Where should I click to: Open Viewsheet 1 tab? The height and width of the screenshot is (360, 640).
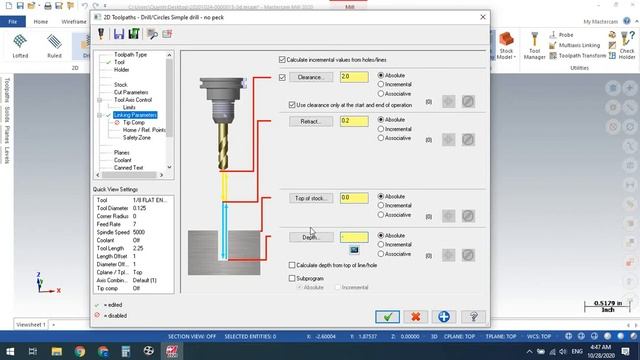point(31,325)
